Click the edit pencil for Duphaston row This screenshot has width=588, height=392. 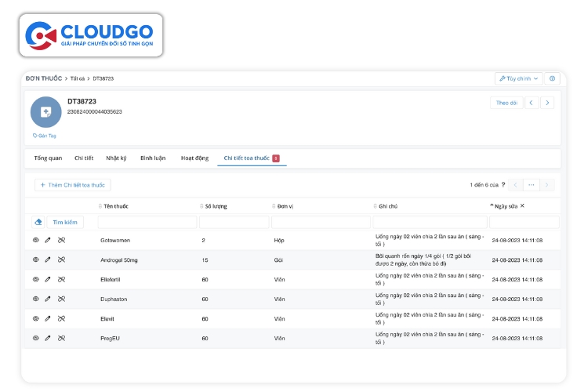(x=48, y=299)
